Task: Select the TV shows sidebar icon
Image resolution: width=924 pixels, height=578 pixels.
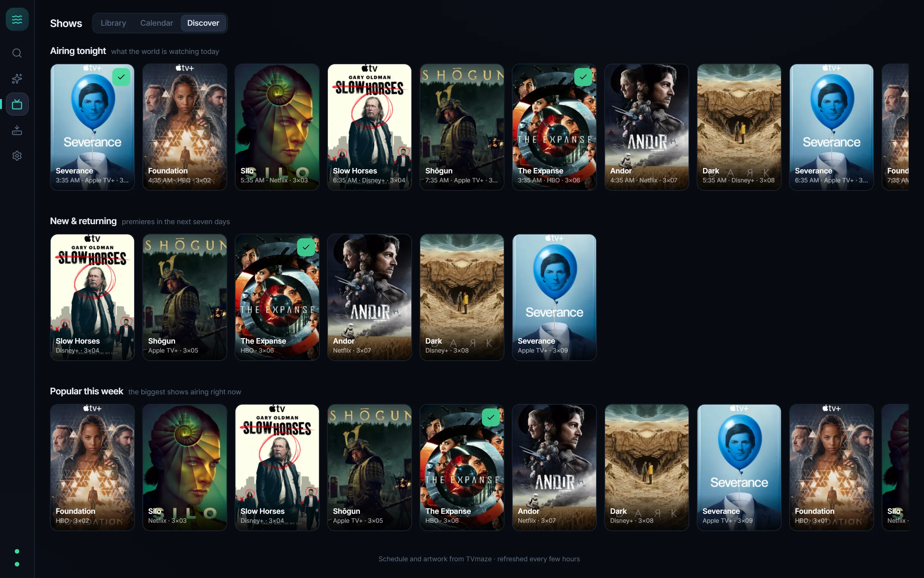Action: 17,104
